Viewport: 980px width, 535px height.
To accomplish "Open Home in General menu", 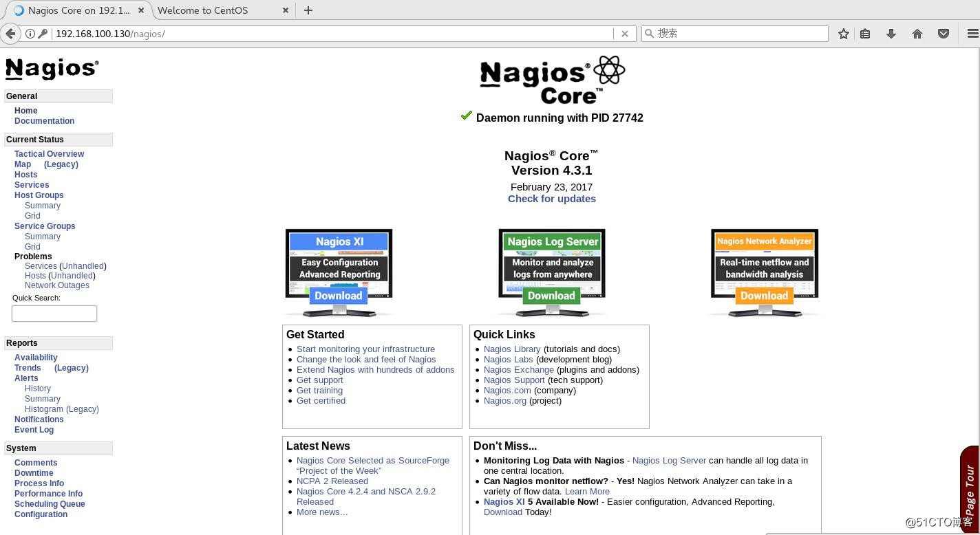I will click(x=26, y=111).
